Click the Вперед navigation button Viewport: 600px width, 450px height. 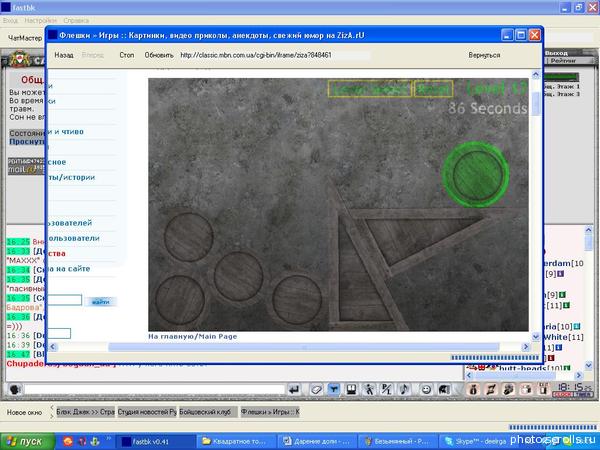(x=93, y=55)
